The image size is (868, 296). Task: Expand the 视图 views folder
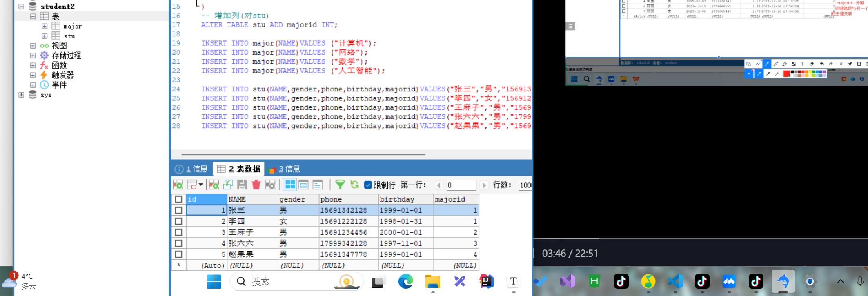(33, 46)
